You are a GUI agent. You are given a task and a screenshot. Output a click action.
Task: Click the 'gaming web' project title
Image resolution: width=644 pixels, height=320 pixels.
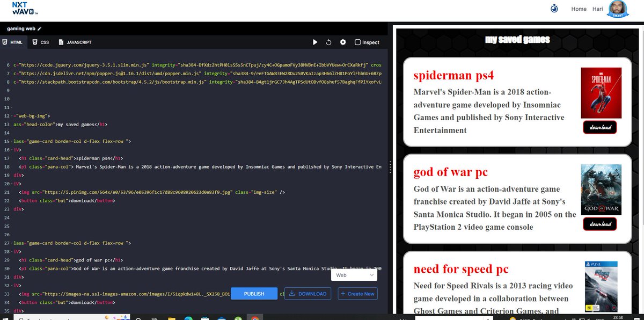tap(21, 28)
